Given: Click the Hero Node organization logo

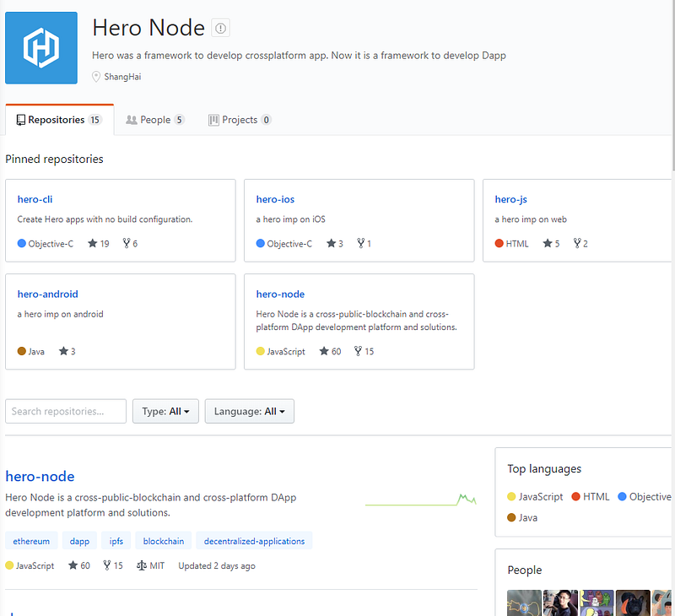Looking at the screenshot, I should (x=41, y=48).
